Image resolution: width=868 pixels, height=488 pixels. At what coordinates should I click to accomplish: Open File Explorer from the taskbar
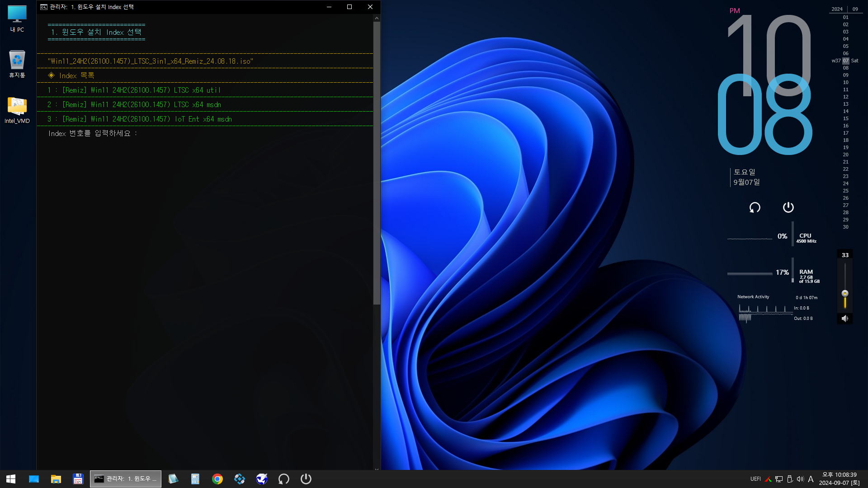tap(56, 479)
